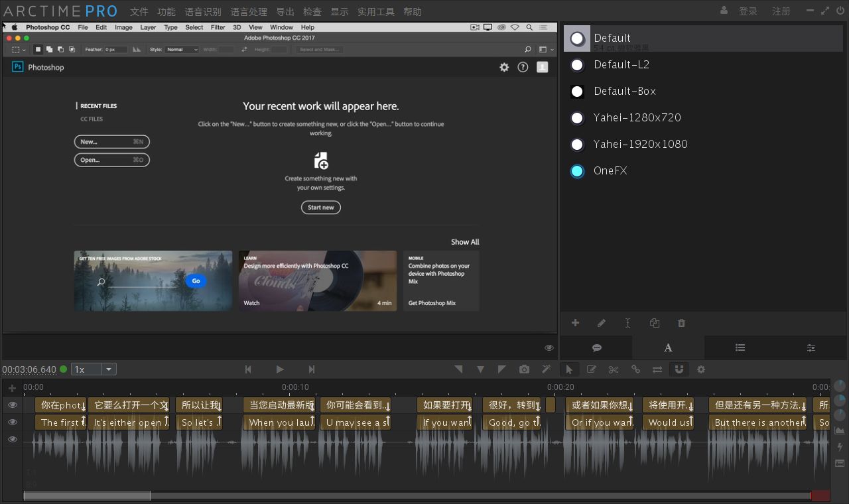Select the Default-Box style
The width and height of the screenshot is (849, 504).
pyautogui.click(x=703, y=91)
